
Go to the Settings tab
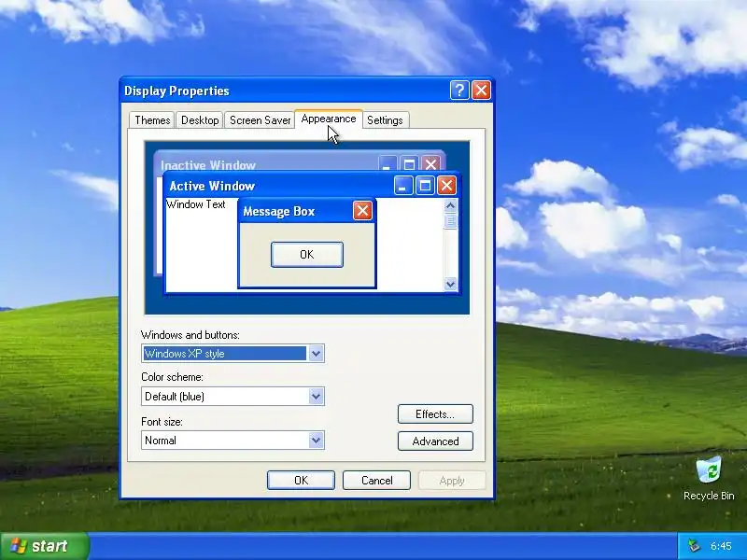[385, 120]
